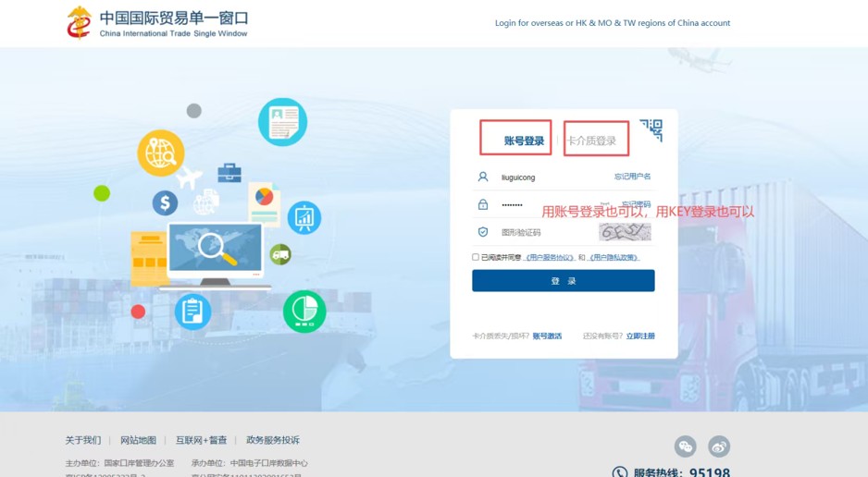Screen dimensions: 868x477
Task: Click the 忘记用户名 link
Action: [632, 177]
